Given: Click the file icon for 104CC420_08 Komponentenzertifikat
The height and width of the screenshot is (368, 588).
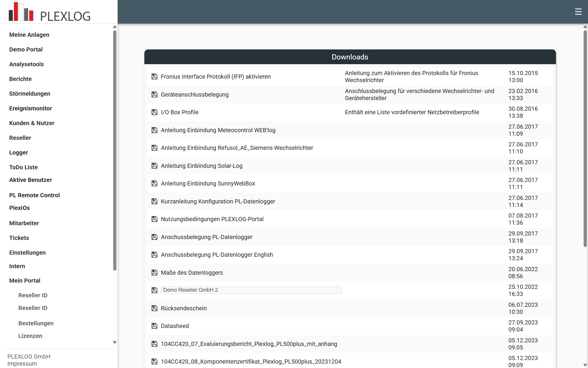Looking at the screenshot, I should click(154, 362).
